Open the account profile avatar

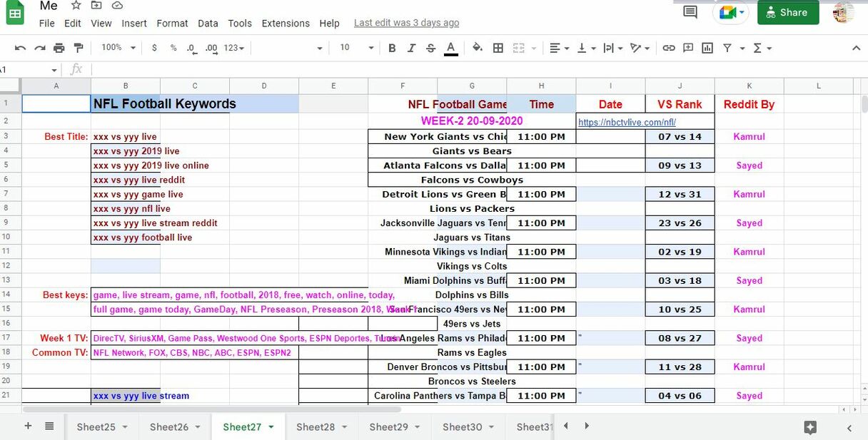tap(844, 12)
